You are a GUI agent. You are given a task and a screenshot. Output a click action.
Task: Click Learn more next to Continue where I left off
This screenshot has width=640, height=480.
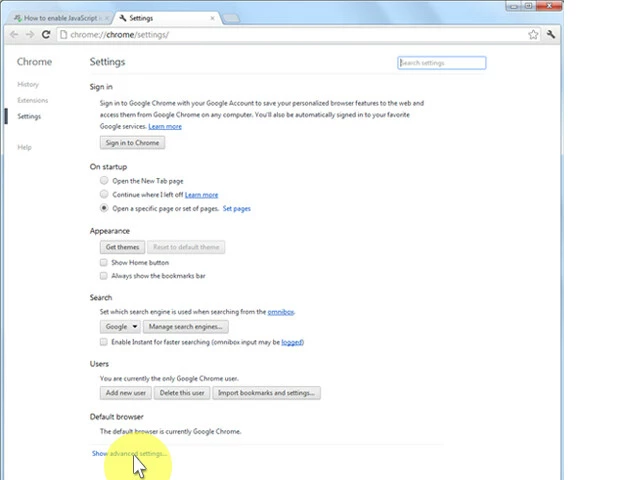pos(202,195)
